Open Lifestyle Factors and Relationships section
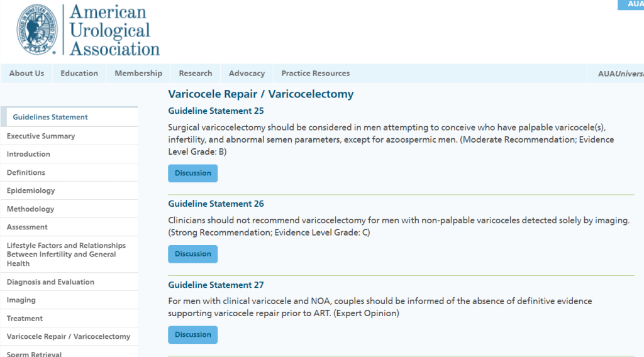The image size is (644, 357). point(66,255)
